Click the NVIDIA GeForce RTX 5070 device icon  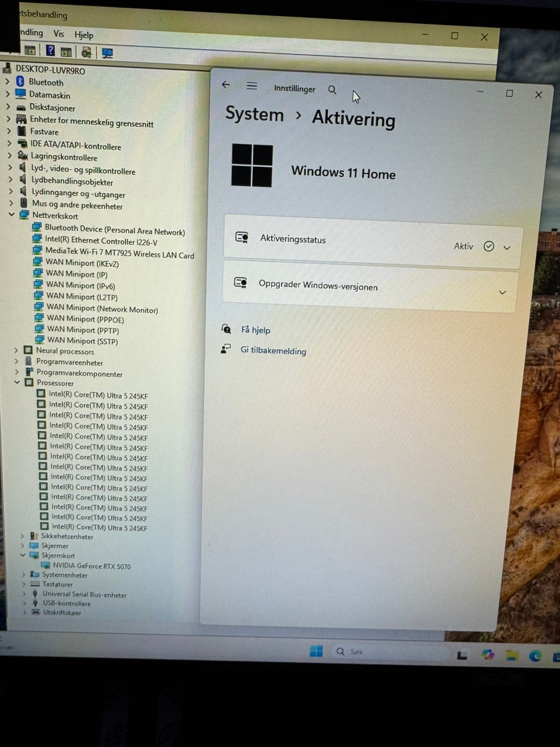pos(45,565)
